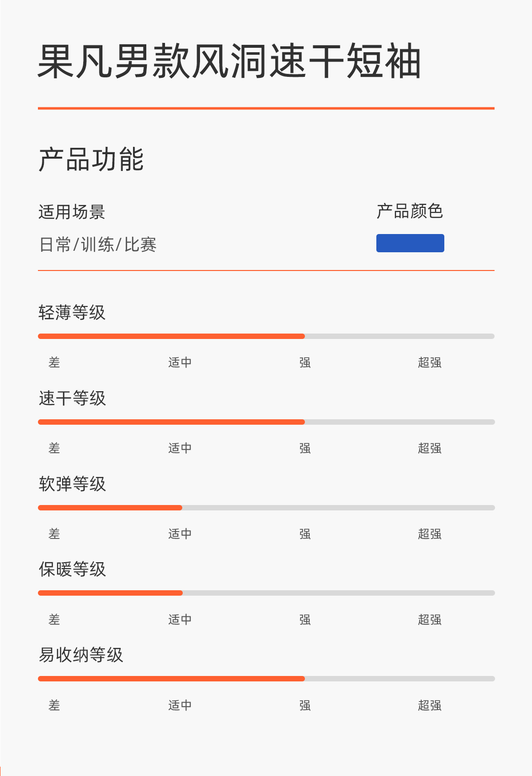Click the blue product color swatch
Screen dimensions: 532x776
pos(410,243)
